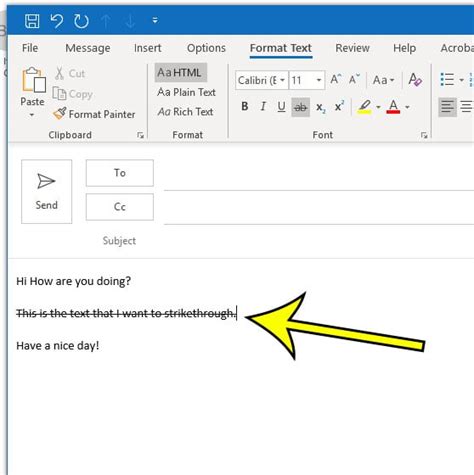Image resolution: width=474 pixels, height=475 pixels.
Task: Switch to the Insert tab
Action: pos(147,48)
